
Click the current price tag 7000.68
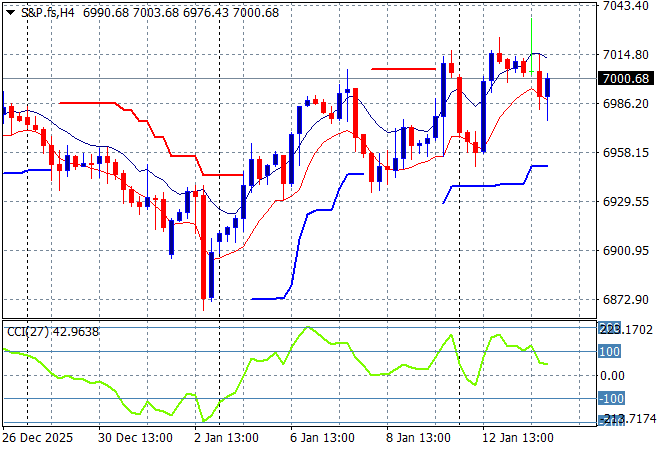624,79
